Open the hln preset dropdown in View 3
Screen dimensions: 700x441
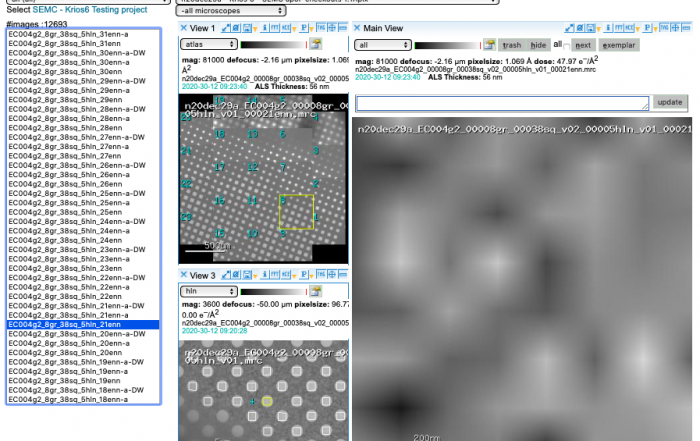[208, 291]
